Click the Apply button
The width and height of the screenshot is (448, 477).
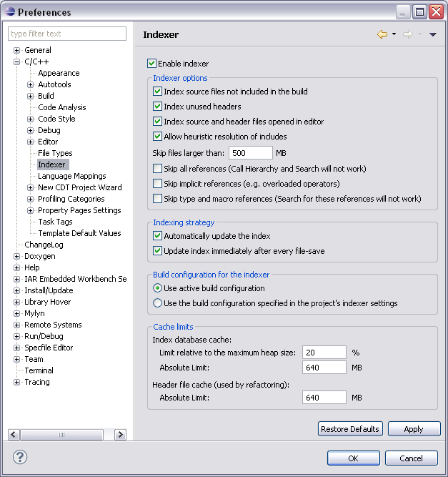[414, 429]
